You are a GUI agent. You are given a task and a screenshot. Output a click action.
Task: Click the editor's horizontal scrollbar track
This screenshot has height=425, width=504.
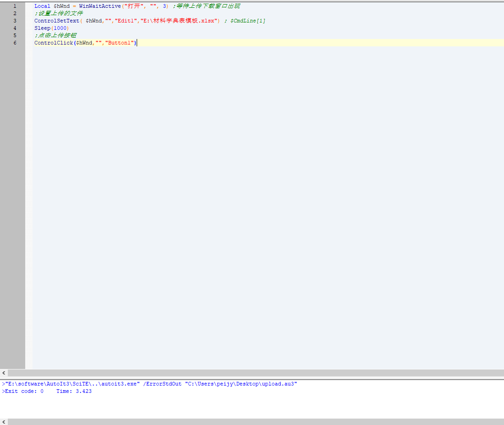(x=256, y=373)
